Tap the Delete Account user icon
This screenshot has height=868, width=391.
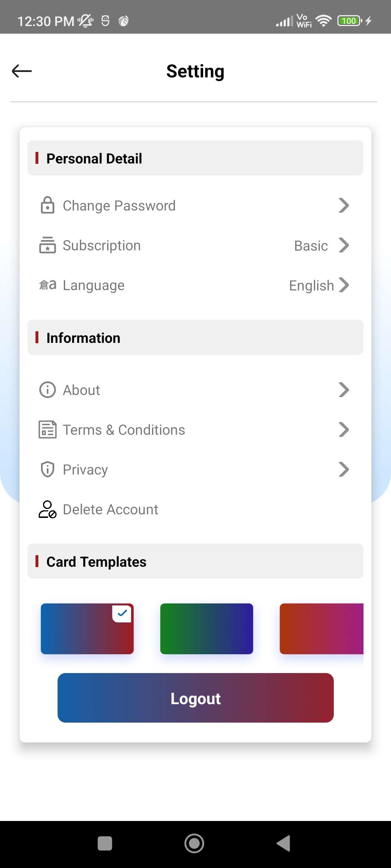tap(47, 509)
